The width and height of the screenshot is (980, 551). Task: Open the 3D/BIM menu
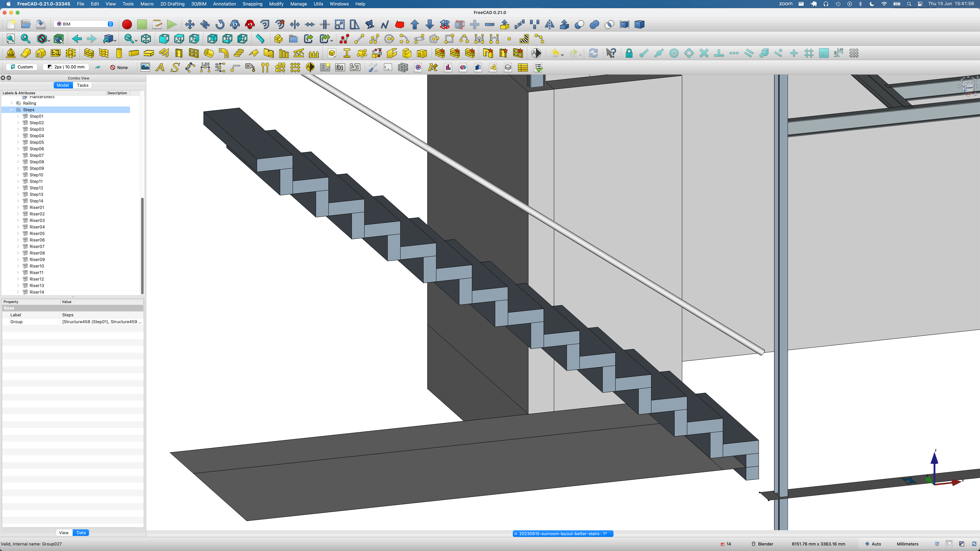[199, 4]
